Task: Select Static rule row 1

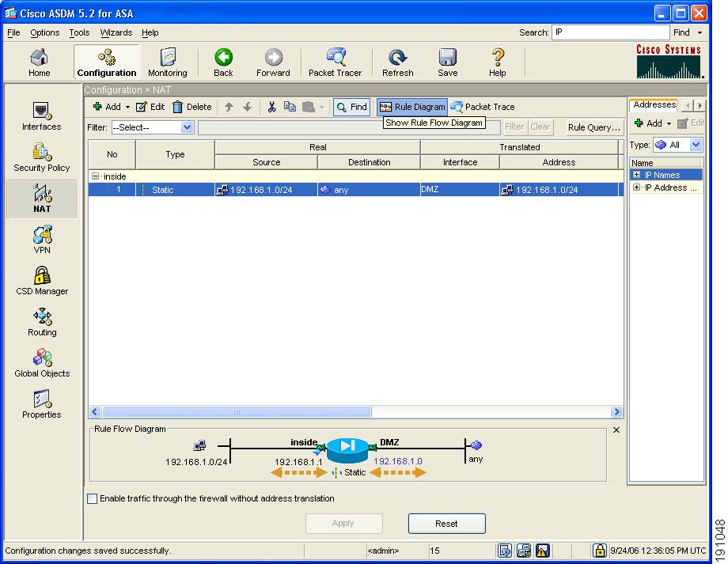Action: [x=355, y=189]
